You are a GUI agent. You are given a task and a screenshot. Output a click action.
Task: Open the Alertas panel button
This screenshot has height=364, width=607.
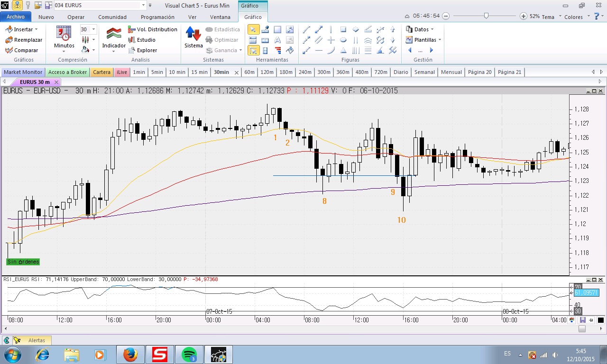click(32, 340)
